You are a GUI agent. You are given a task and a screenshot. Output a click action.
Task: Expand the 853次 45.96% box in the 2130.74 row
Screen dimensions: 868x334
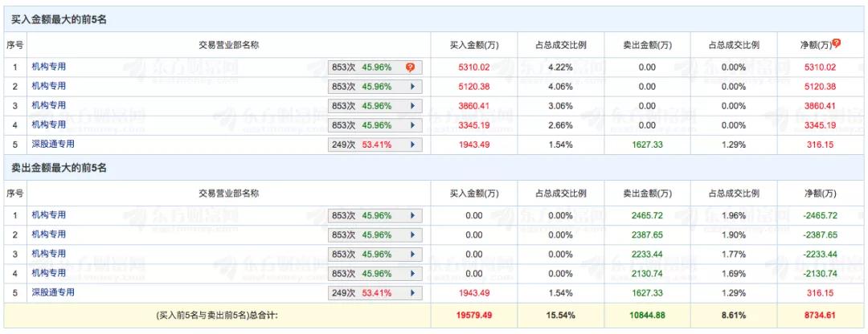[375, 273]
